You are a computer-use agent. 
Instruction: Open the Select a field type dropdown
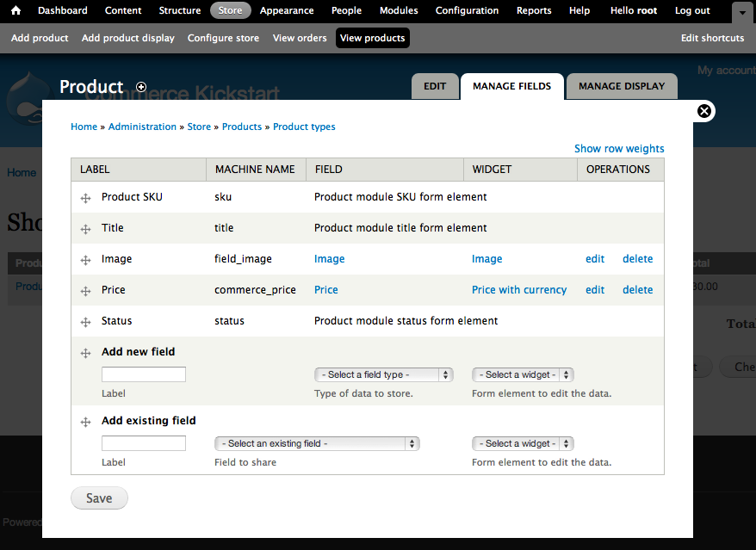383,374
